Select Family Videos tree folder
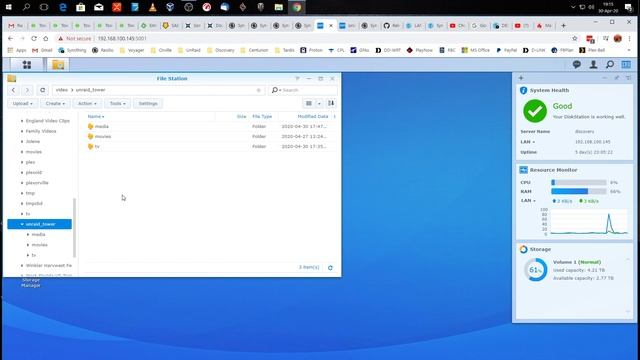The image size is (640, 360). [x=41, y=131]
